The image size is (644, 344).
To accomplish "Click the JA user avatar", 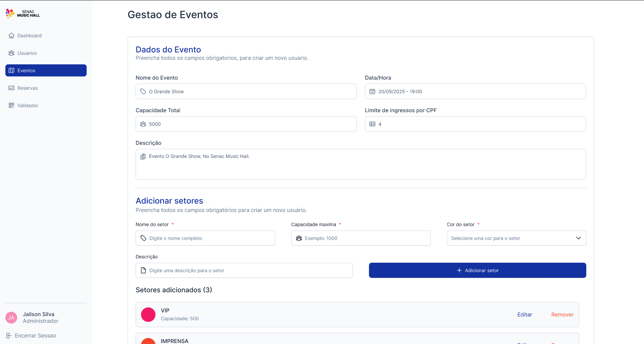I will coord(11,317).
